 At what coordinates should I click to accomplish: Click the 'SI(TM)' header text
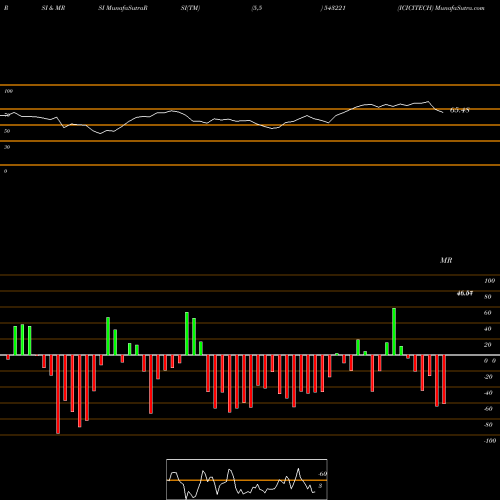(190, 8)
